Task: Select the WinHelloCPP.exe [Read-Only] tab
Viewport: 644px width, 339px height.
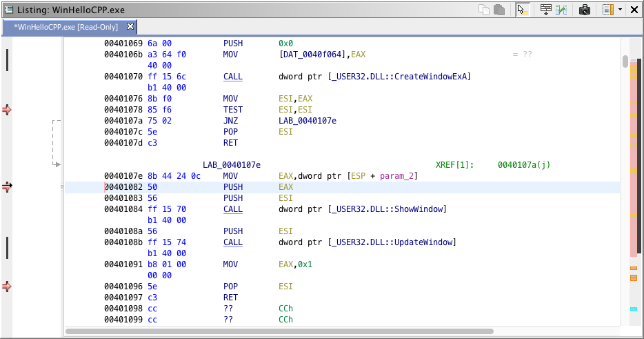Action: tap(66, 27)
